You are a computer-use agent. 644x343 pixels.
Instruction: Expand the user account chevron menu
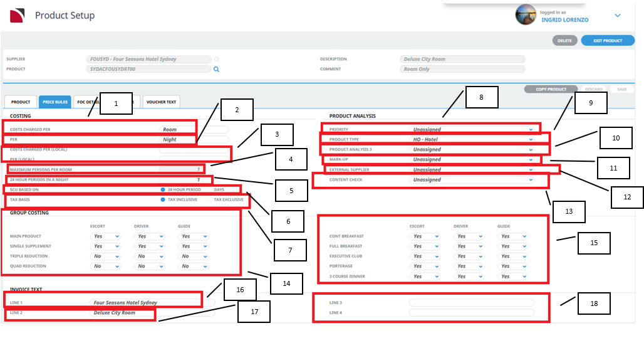coord(617,16)
